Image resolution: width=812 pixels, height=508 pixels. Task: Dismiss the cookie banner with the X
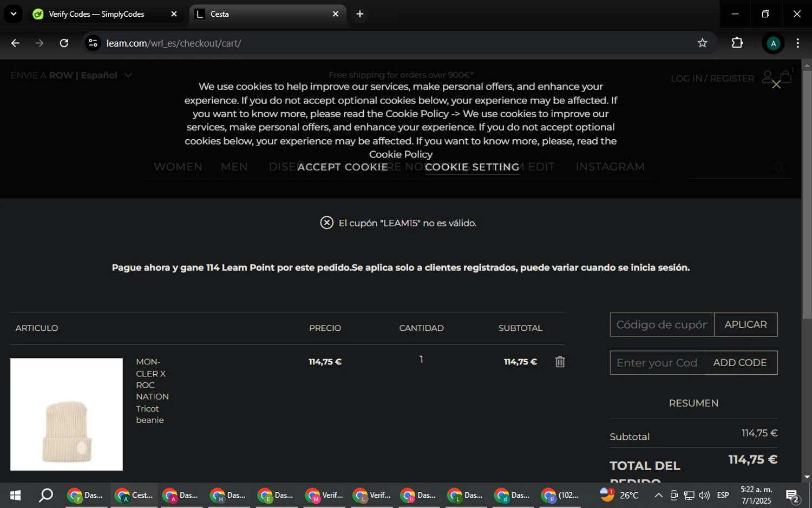776,84
